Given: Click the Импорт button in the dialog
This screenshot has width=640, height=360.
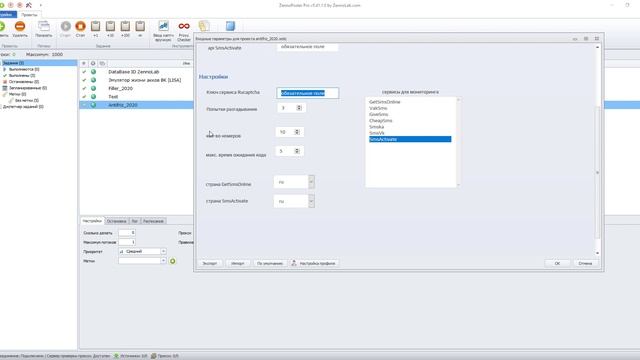Looking at the screenshot, I should click(238, 263).
